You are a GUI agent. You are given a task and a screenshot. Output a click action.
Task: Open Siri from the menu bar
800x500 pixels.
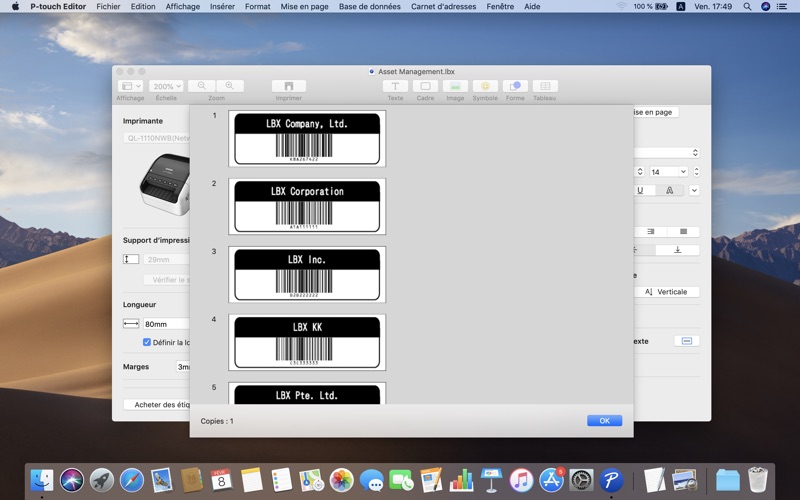pyautogui.click(x=765, y=7)
